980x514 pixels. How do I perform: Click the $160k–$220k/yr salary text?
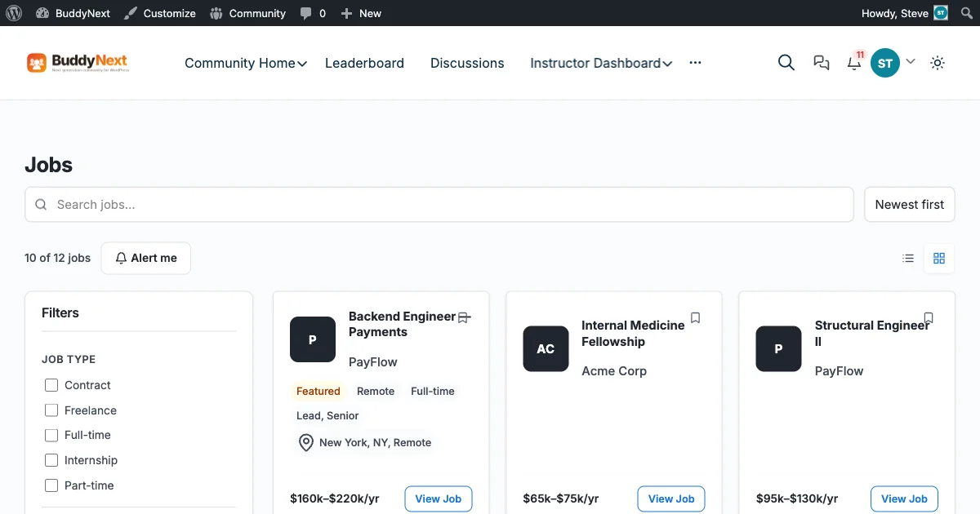point(335,498)
